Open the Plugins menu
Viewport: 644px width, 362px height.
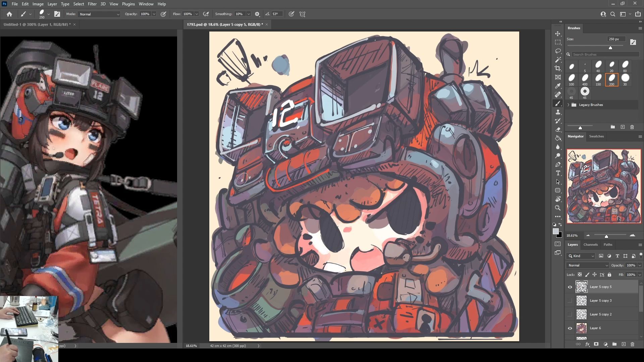click(x=128, y=4)
